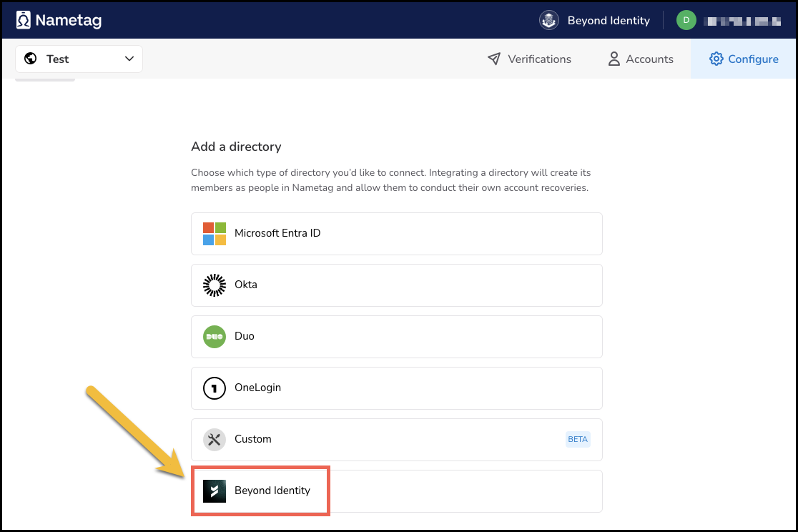
Task: Click the Beyond Identity directory logo
Action: point(215,491)
